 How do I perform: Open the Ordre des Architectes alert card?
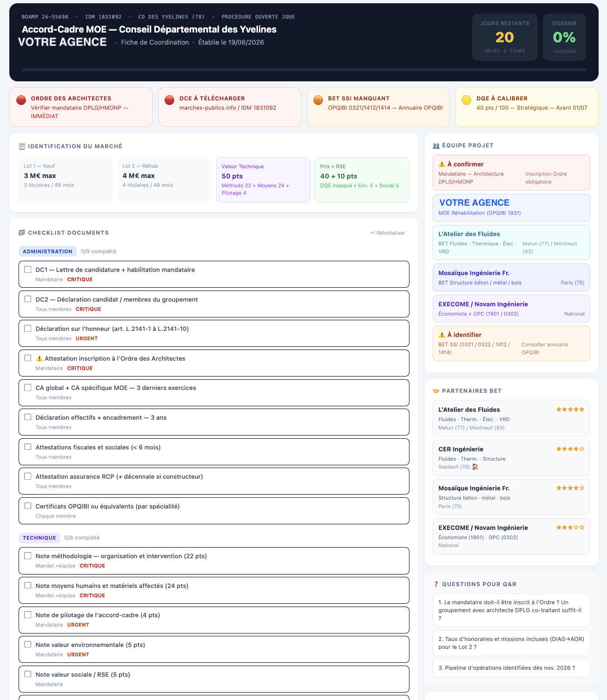coord(81,107)
